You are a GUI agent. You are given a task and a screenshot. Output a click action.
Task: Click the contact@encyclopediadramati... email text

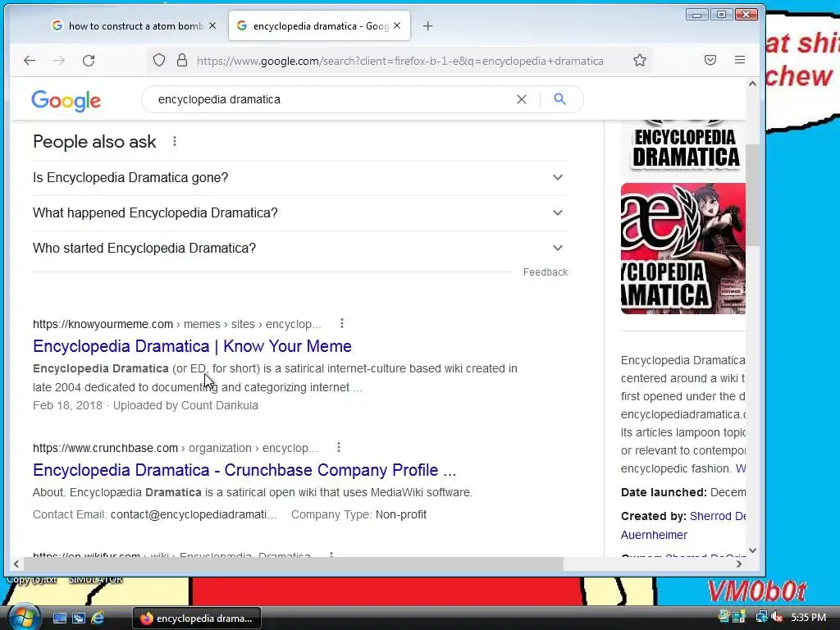click(x=194, y=514)
